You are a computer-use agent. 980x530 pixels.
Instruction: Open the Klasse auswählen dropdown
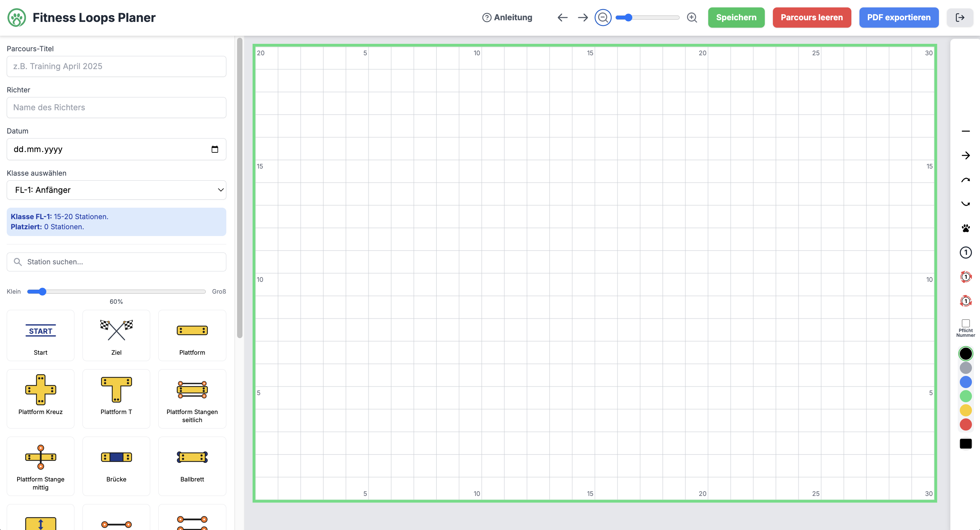[x=117, y=190]
